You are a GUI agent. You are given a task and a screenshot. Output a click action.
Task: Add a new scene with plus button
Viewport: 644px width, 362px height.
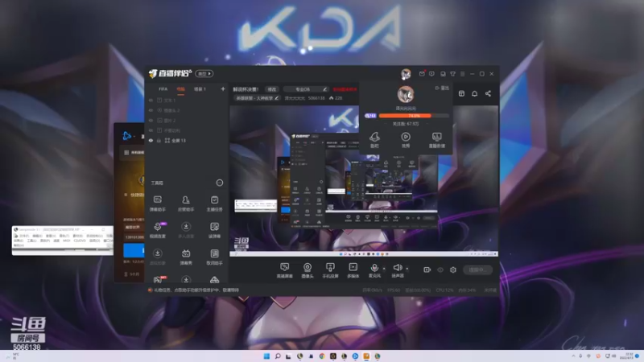(x=223, y=88)
